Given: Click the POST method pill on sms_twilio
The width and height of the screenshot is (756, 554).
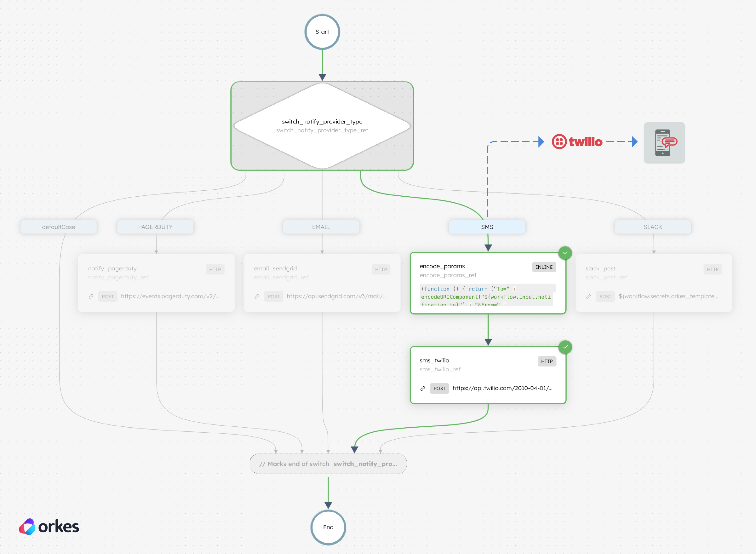Looking at the screenshot, I should 439,388.
